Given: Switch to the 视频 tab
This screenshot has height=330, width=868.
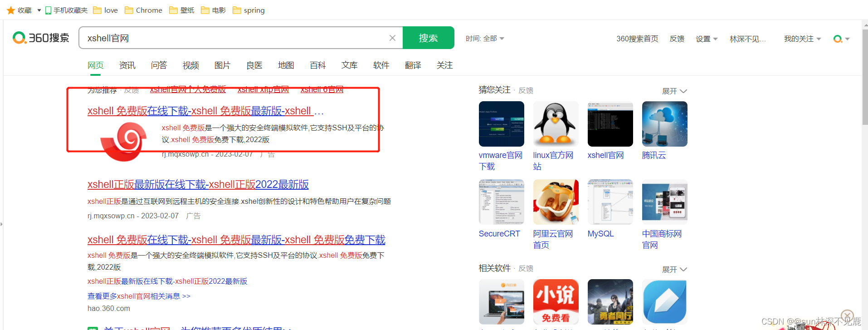Looking at the screenshot, I should [191, 65].
